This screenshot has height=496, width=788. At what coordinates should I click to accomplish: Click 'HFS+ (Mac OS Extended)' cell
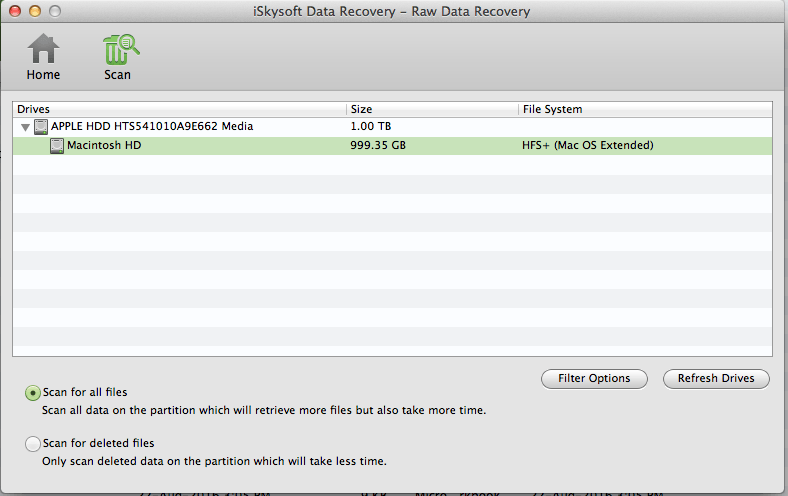[587, 145]
